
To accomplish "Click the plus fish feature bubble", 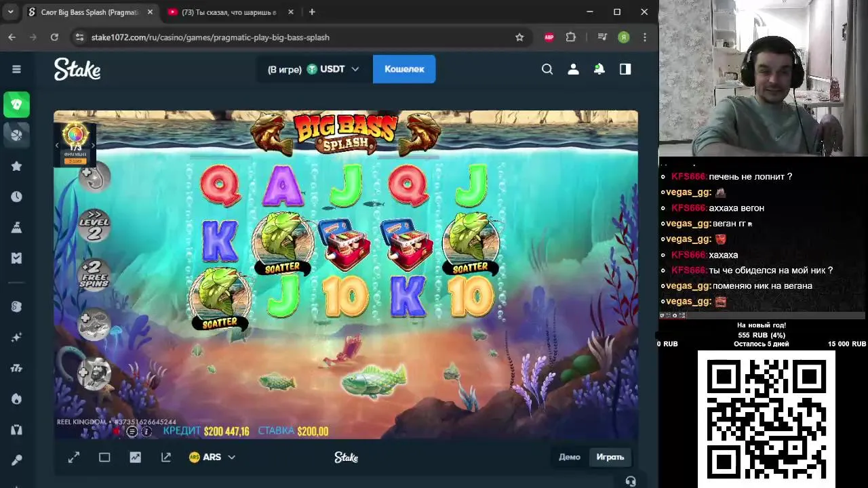I will coord(94,324).
